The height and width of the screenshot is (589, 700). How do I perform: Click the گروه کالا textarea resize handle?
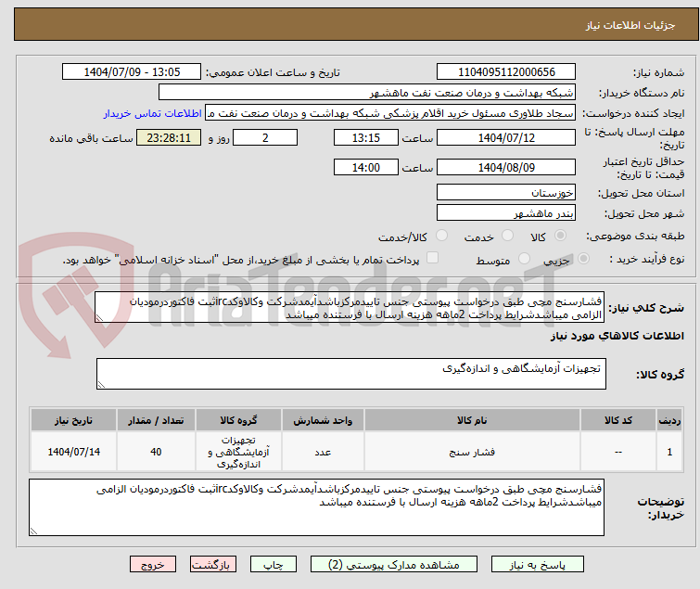(x=101, y=385)
